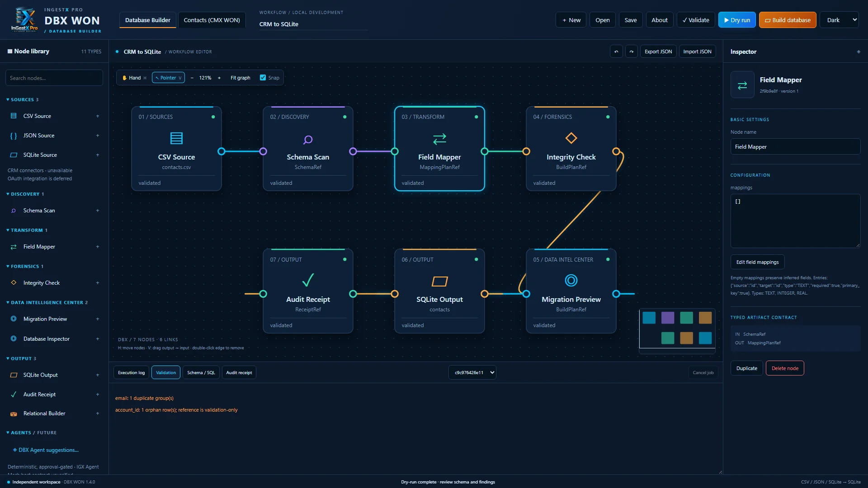Click Migration Preview icon in node library
Viewport: 868px width, 488px height.
tap(14, 319)
